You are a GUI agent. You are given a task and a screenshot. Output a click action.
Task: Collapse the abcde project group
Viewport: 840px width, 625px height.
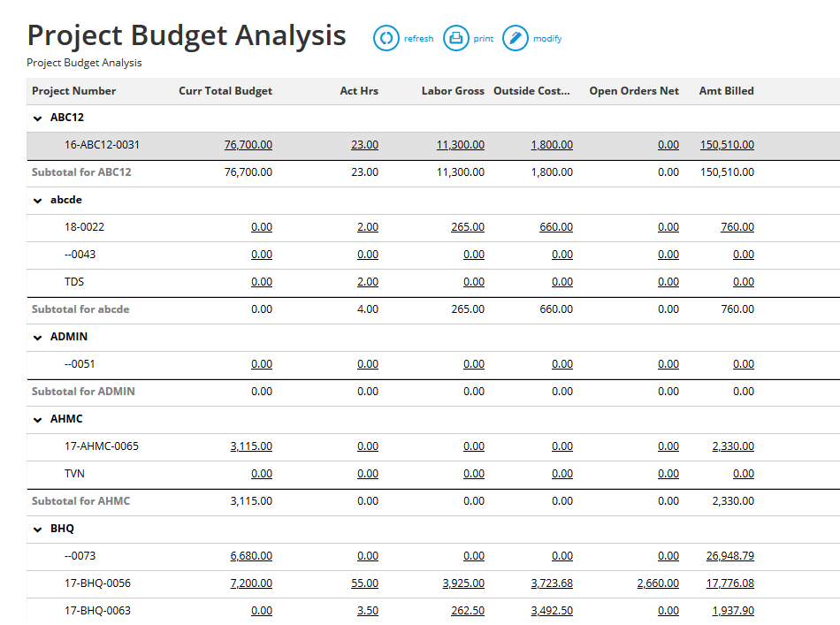pyautogui.click(x=36, y=200)
